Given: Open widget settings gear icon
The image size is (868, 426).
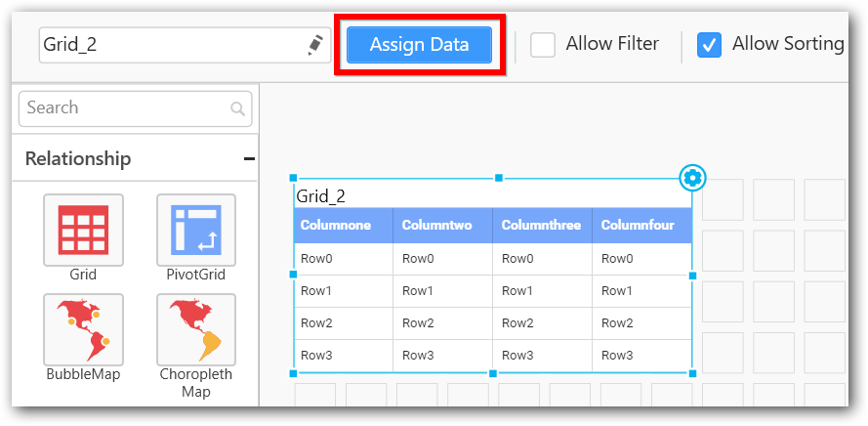Looking at the screenshot, I should click(x=692, y=178).
